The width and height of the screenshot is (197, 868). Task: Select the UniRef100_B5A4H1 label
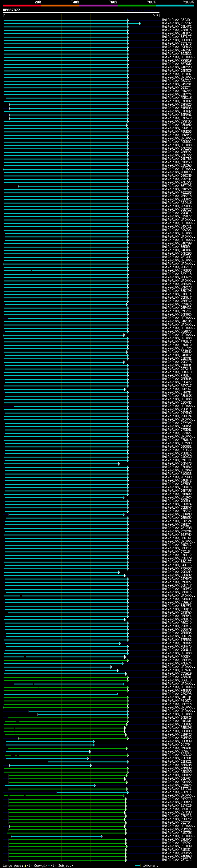(x=177, y=748)
